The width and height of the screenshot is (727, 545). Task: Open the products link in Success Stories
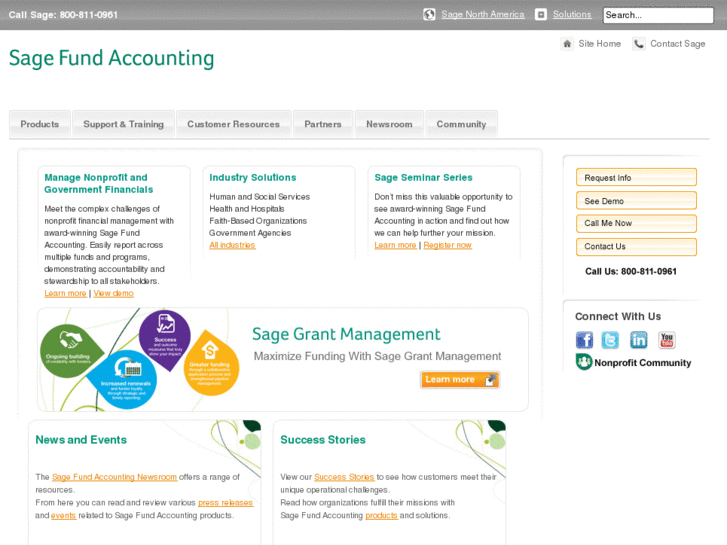point(382,515)
